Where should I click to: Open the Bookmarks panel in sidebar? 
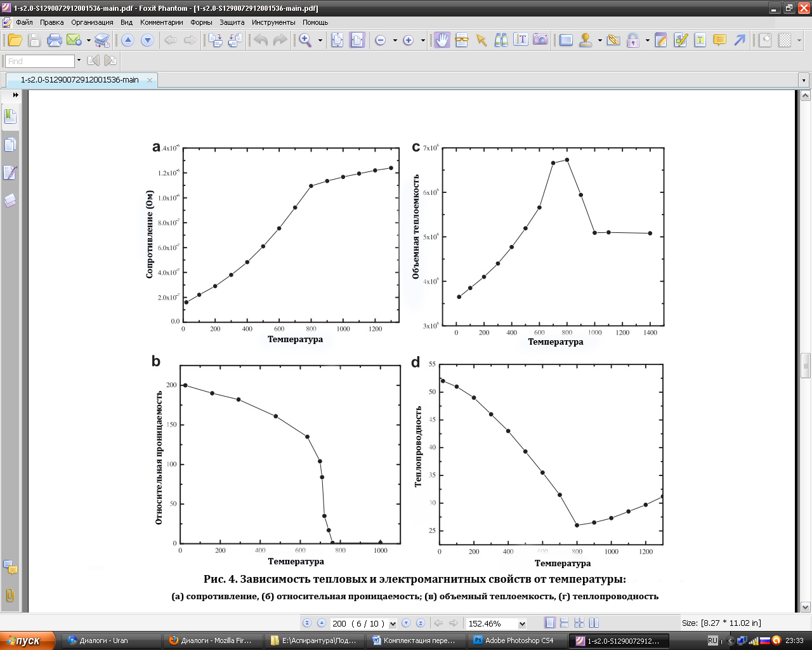point(10,117)
